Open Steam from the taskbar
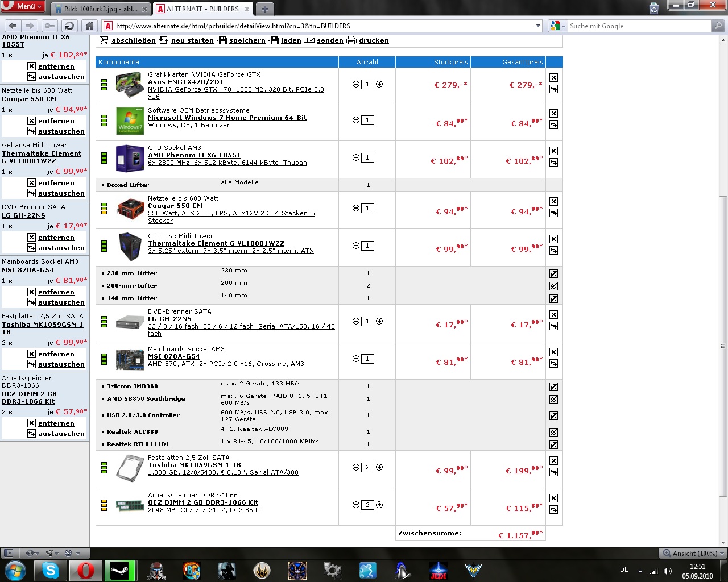 coord(120,571)
